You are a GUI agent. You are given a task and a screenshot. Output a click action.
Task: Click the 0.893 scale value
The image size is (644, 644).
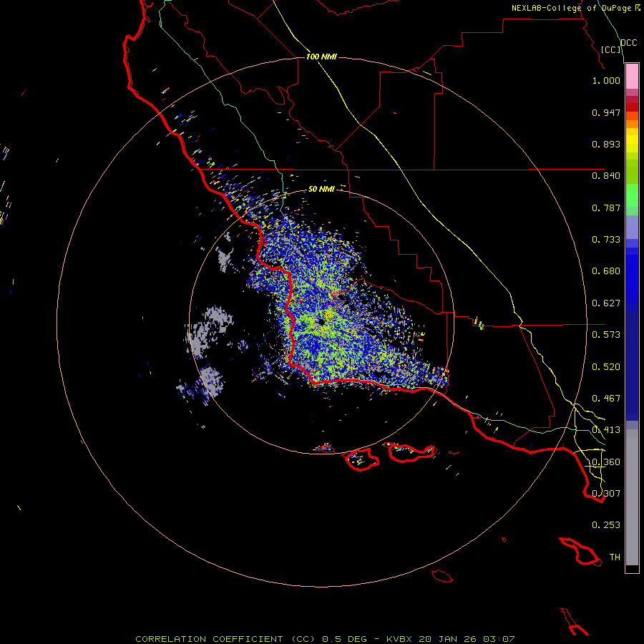coord(606,144)
